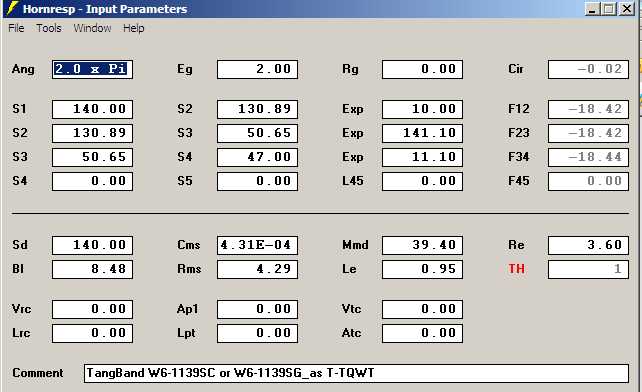Open the Window menu
Screen dimensions: 642x392
pos(92,28)
